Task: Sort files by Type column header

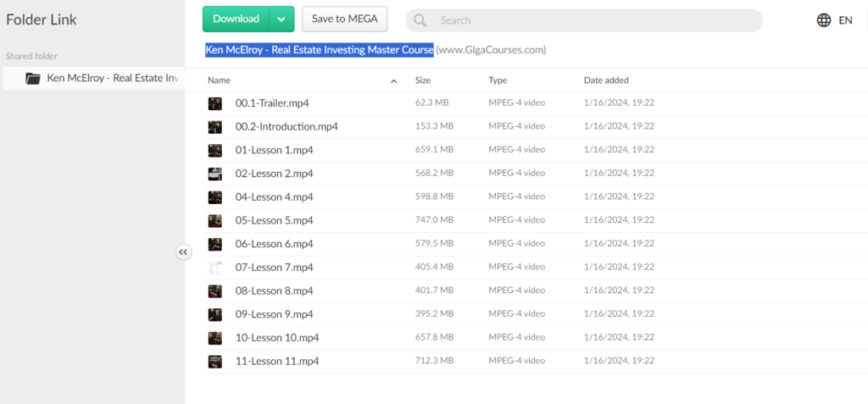Action: [x=498, y=80]
